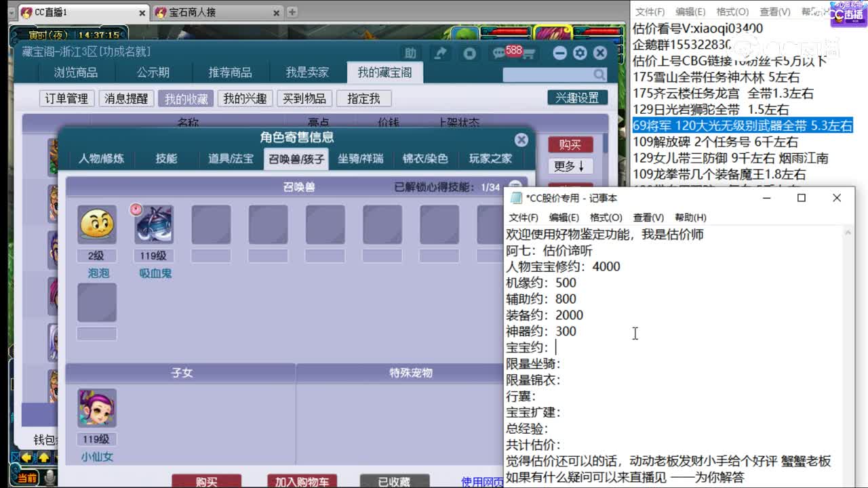868x488 pixels.
Task: Click the share arrow icon in 藏宝阁 header
Action: click(441, 53)
